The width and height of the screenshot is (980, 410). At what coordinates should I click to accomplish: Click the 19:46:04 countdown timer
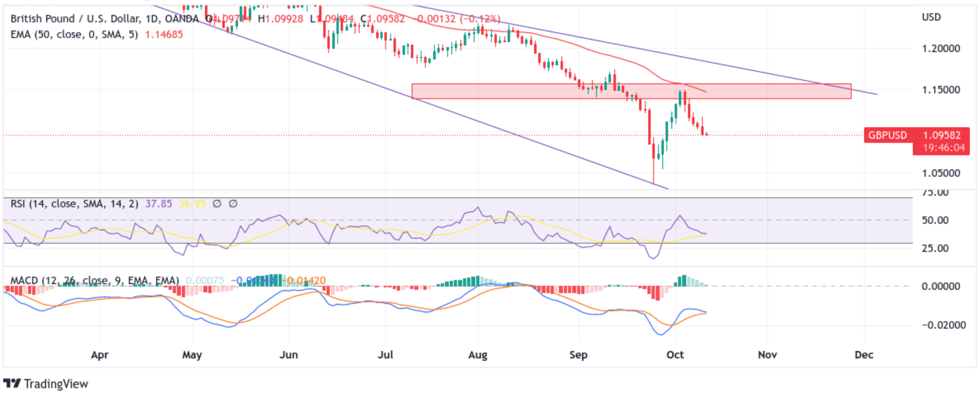click(944, 148)
